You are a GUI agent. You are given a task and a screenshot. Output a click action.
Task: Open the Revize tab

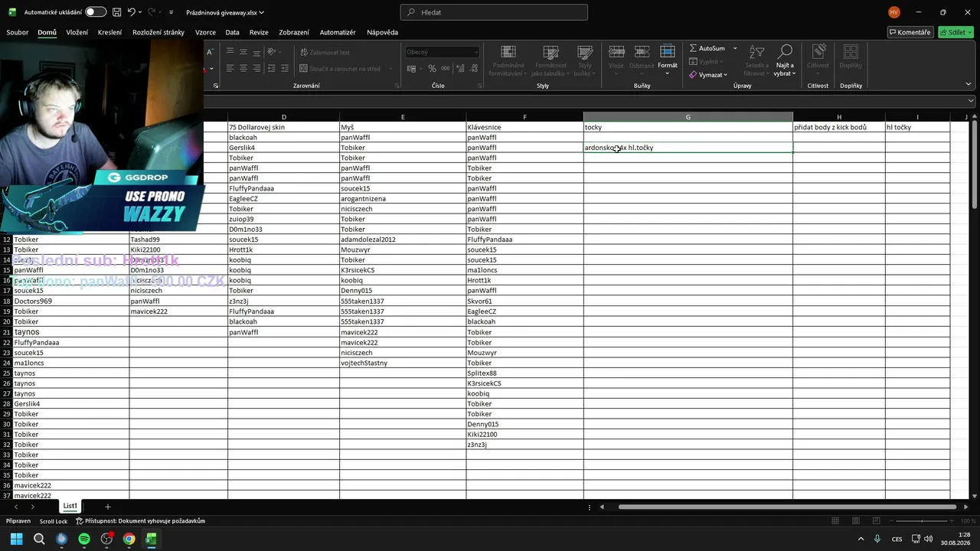point(259,32)
